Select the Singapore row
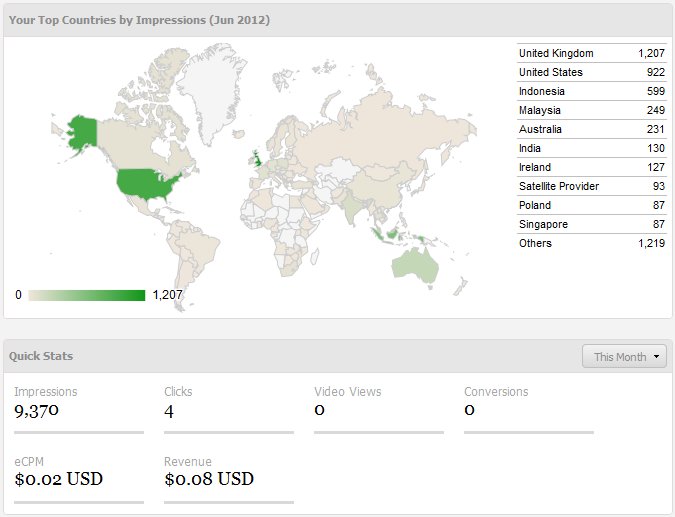 pos(591,224)
